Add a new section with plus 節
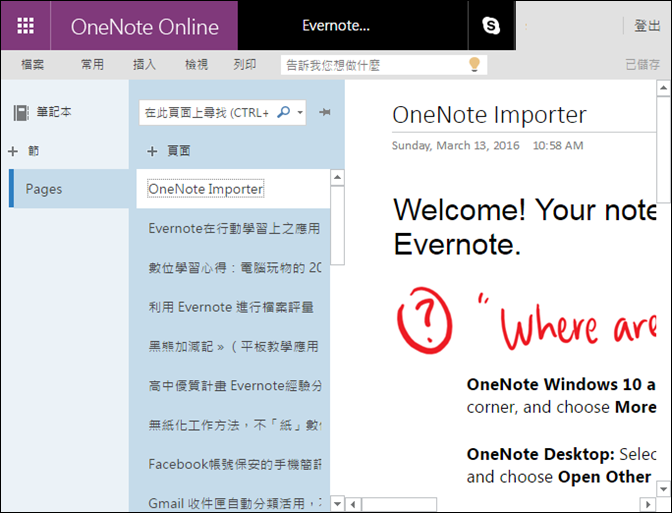This screenshot has height=513, width=672. point(24,151)
